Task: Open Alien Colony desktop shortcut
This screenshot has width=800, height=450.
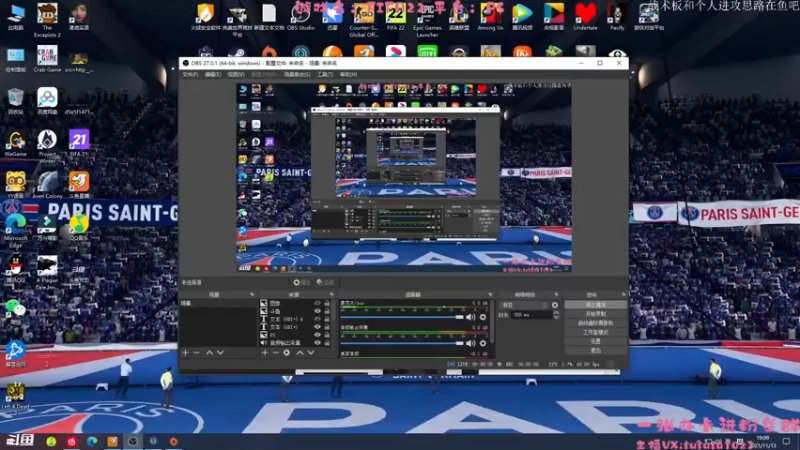Action: 47,185
